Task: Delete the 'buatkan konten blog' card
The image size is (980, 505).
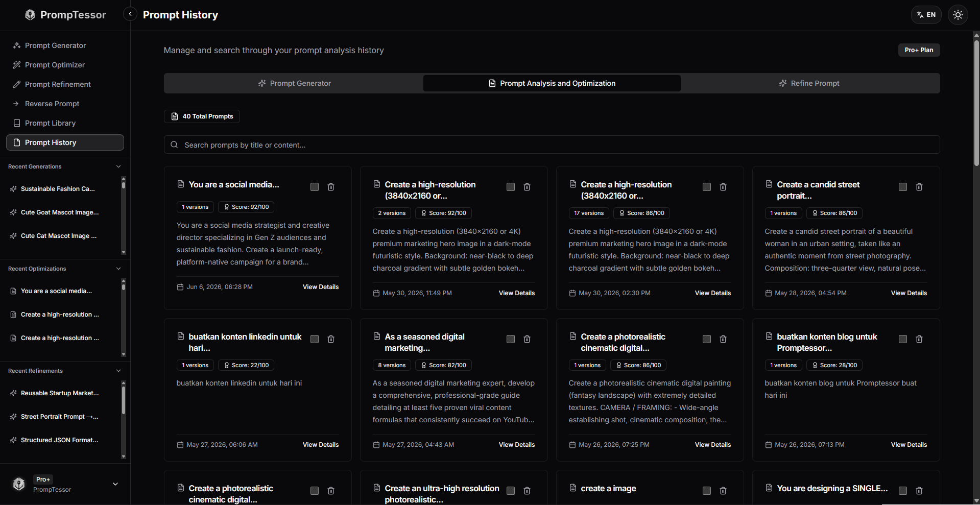Action: pyautogui.click(x=919, y=339)
